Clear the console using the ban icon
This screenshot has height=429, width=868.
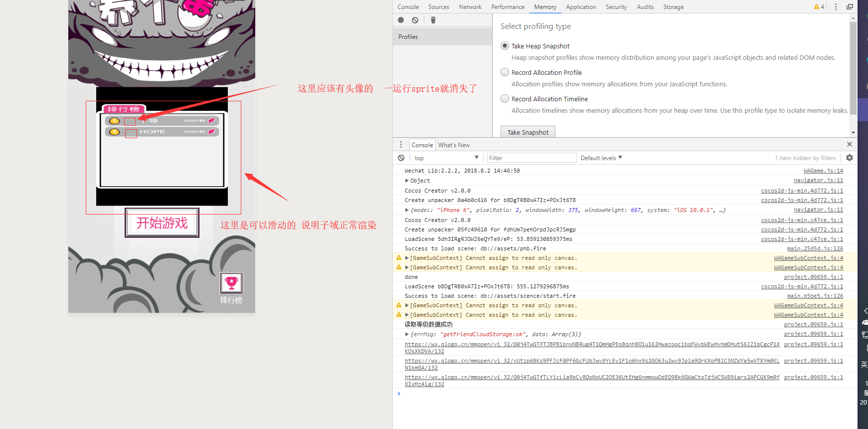401,158
